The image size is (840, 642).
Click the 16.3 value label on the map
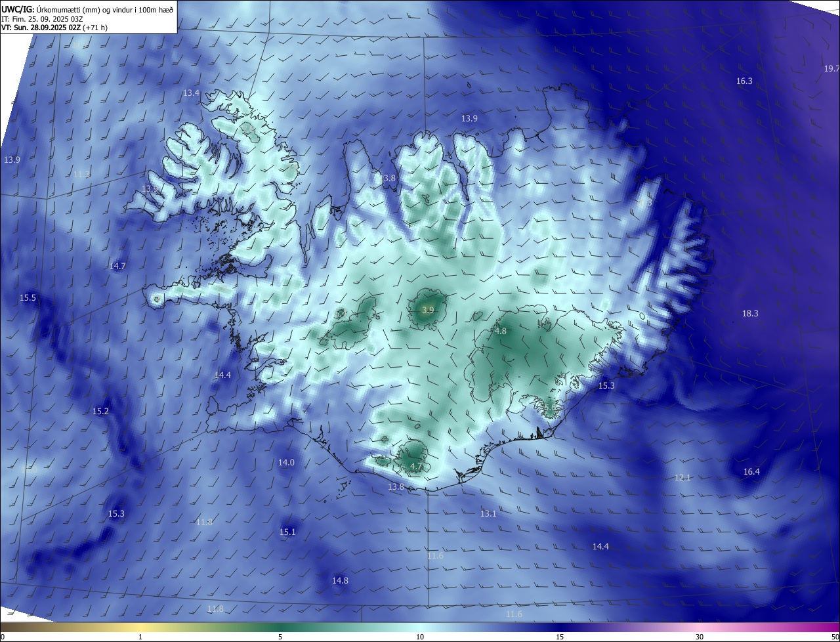coord(744,81)
